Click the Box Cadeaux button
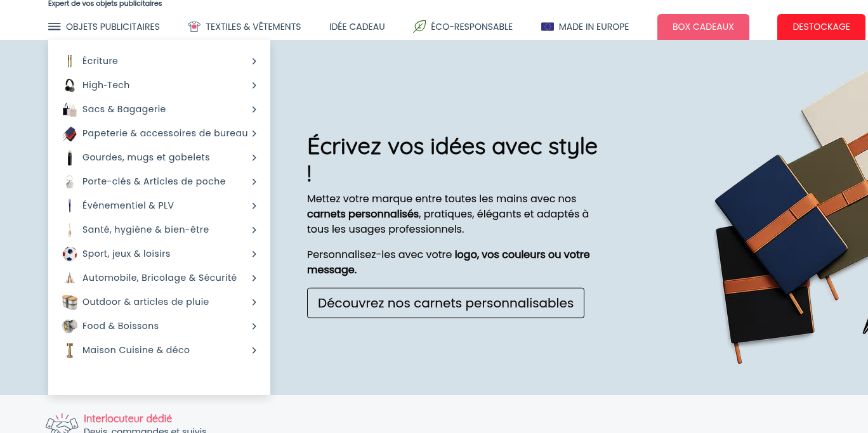 (x=703, y=27)
